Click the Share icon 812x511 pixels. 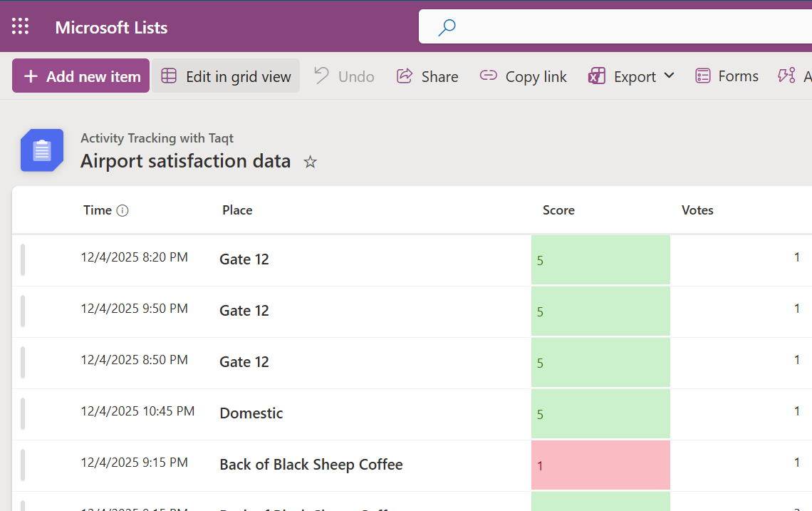coord(405,76)
